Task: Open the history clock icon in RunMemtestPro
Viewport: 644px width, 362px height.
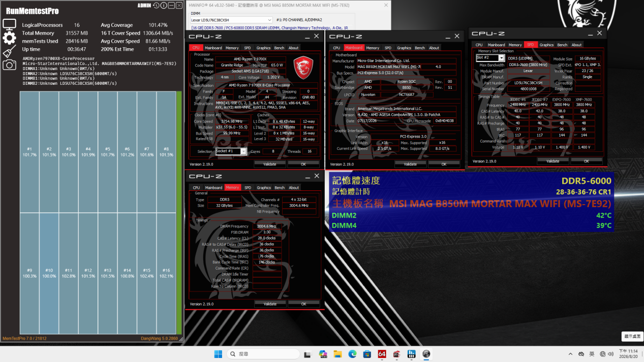Action: tap(156, 6)
